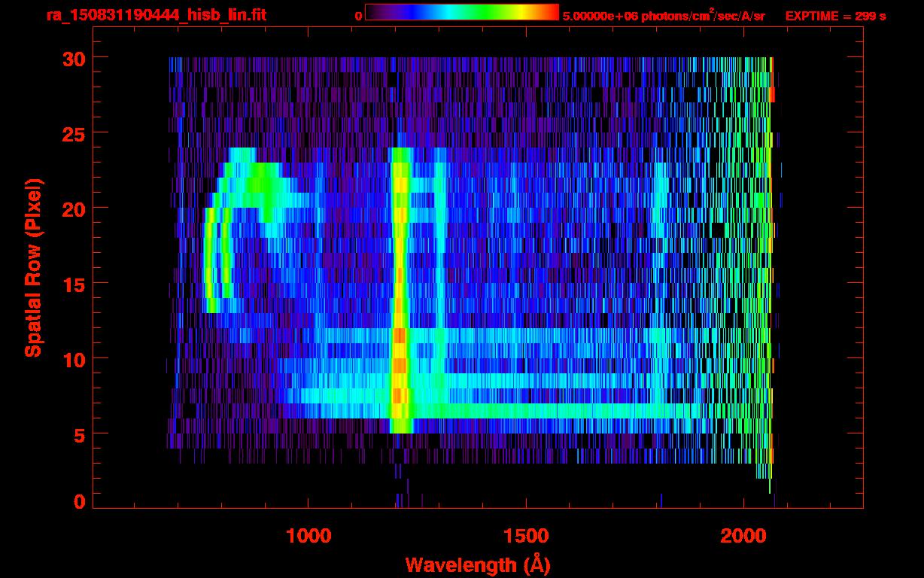Select the "Spatial Row (Pixel)" axis title
The height and width of the screenshot is (578, 924).
(33, 267)
